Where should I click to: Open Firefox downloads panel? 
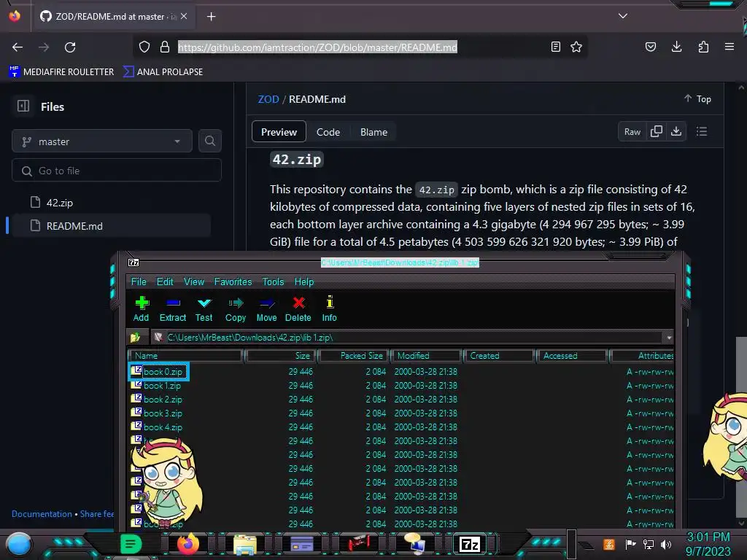point(676,47)
